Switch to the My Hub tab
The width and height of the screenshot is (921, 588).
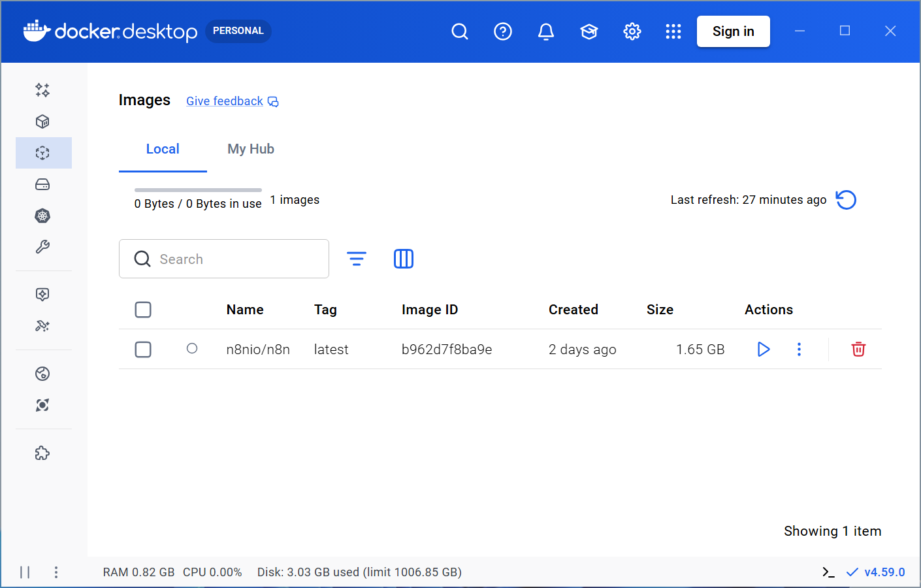251,148
